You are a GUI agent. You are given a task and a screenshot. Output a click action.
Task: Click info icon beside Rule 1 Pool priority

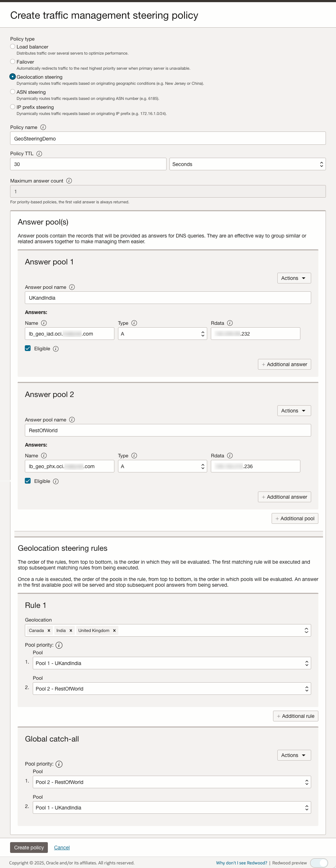[59, 645]
